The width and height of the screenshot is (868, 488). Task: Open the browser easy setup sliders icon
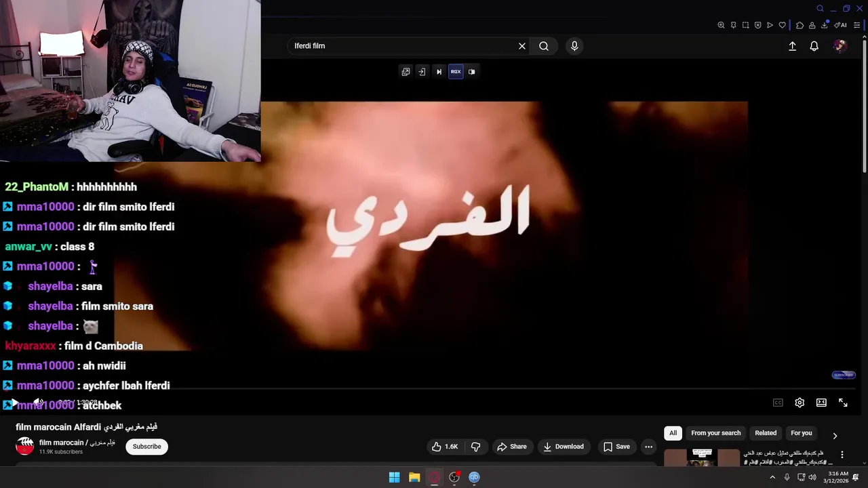coord(856,25)
